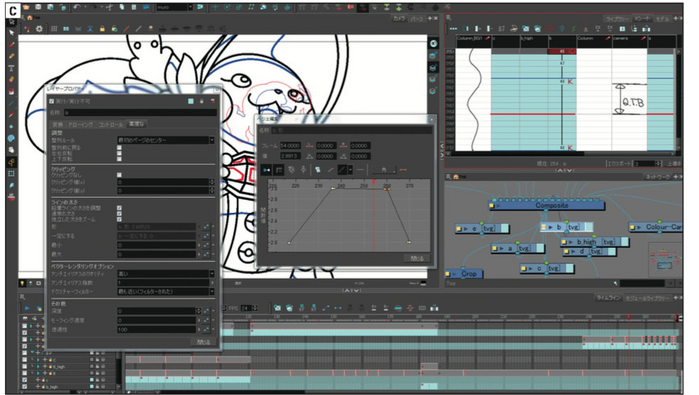
Task: Select the Translate tool in top toolbar
Action: coord(215,8)
